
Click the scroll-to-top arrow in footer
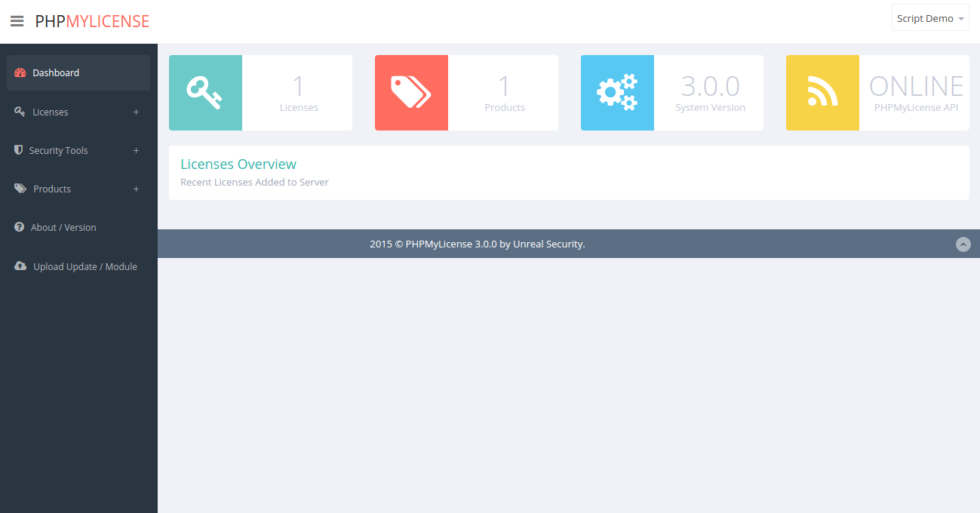(x=963, y=244)
